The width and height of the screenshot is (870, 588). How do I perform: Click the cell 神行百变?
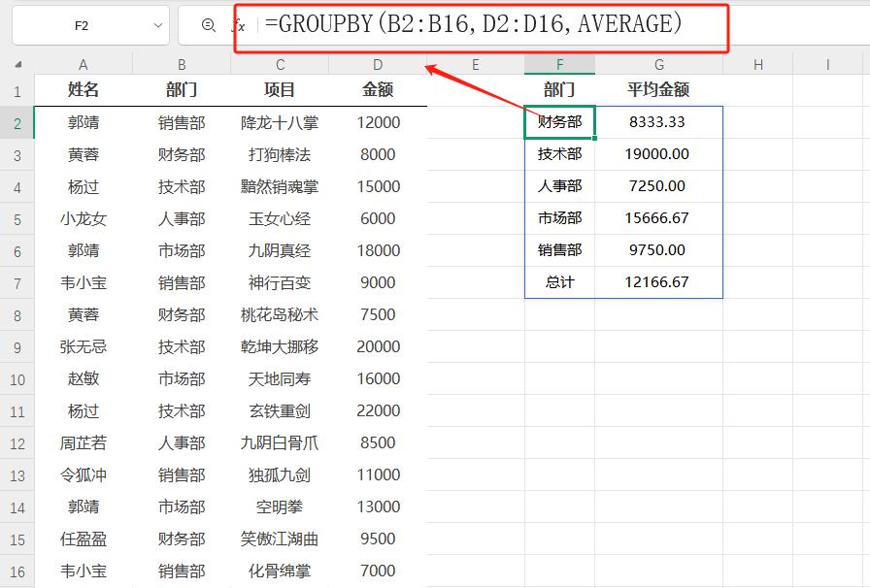[280, 283]
